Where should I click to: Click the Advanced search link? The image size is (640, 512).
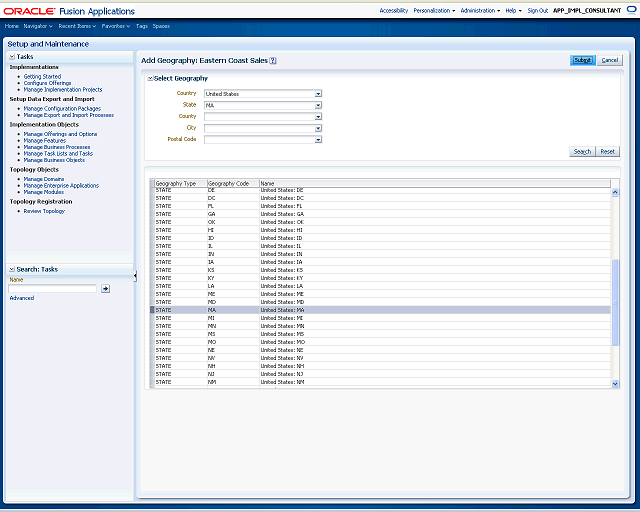pos(22,298)
